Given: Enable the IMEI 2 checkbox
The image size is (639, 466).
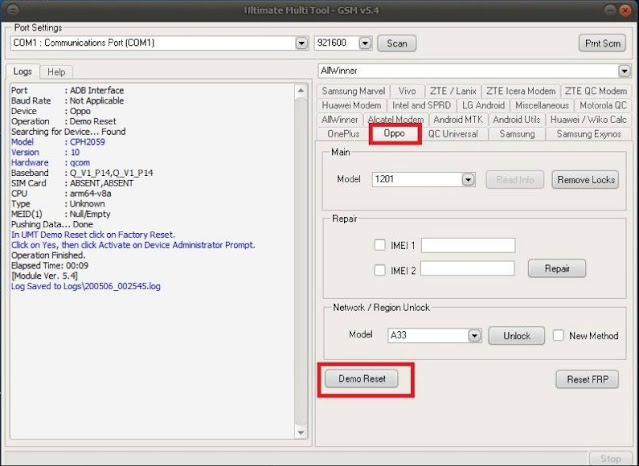Looking at the screenshot, I should click(380, 270).
